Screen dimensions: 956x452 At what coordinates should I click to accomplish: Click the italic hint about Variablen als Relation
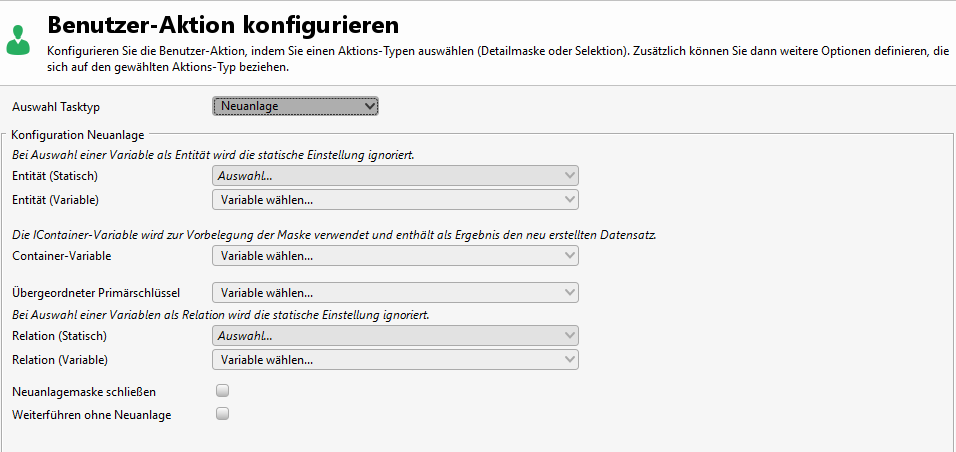pyautogui.click(x=221, y=315)
